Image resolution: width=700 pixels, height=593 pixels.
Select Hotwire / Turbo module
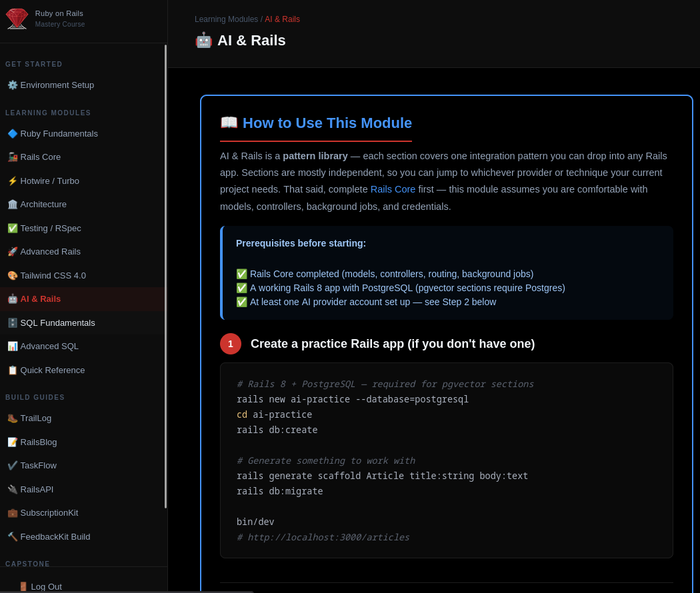coord(82,181)
